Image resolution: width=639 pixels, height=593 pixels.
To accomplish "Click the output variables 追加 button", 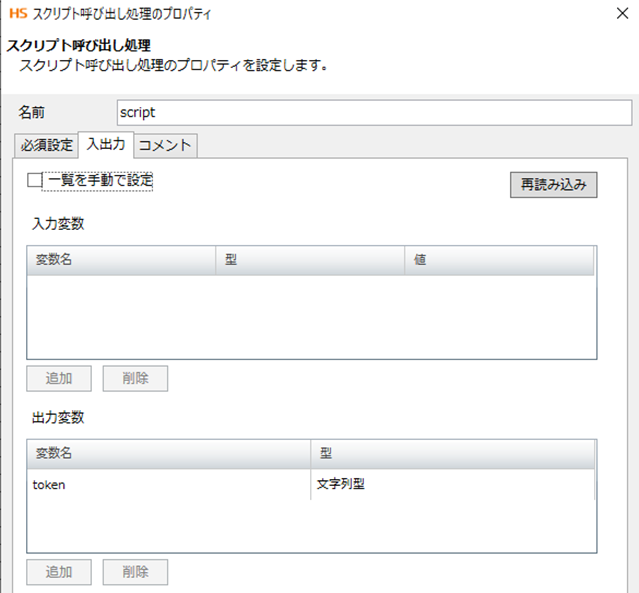I will click(x=59, y=572).
